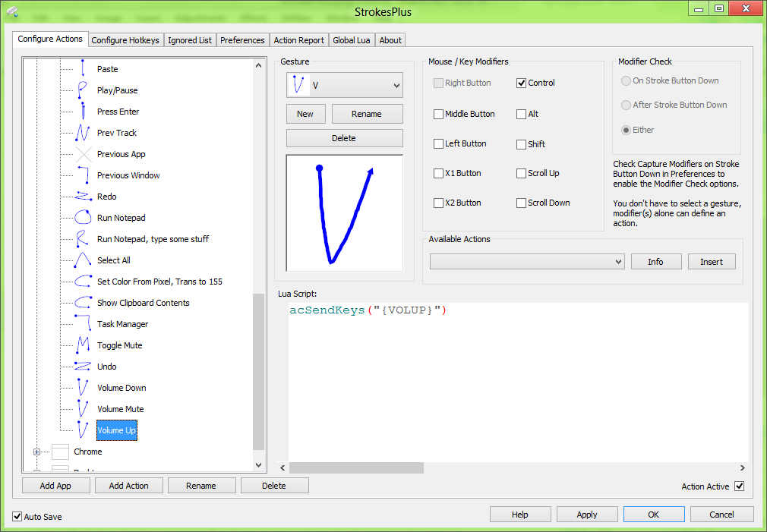This screenshot has width=767, height=532.
Task: Click the Apply button
Action: [587, 515]
